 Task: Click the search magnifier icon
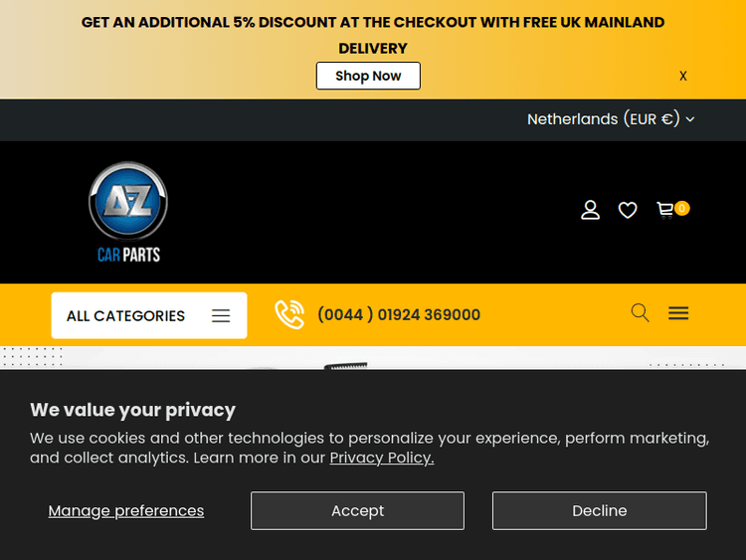coord(641,313)
